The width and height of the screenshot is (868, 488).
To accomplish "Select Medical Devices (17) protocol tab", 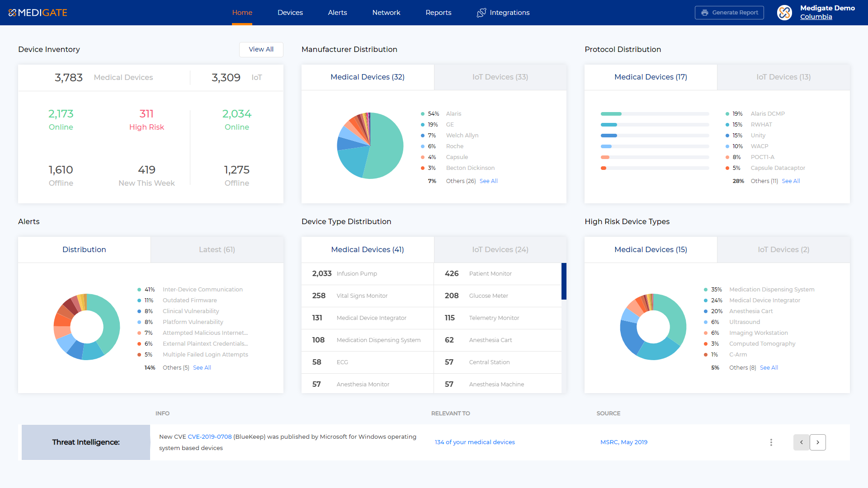I will [x=651, y=77].
